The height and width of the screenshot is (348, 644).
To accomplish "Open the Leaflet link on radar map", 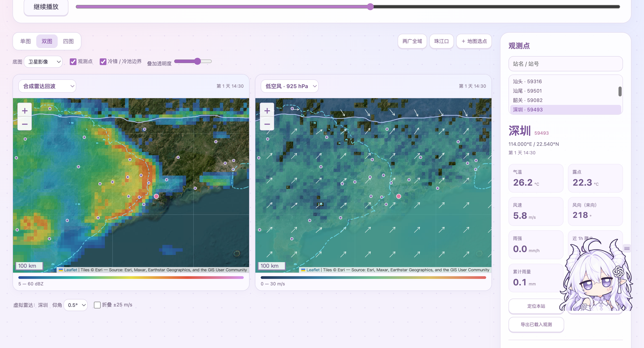I will (x=70, y=270).
